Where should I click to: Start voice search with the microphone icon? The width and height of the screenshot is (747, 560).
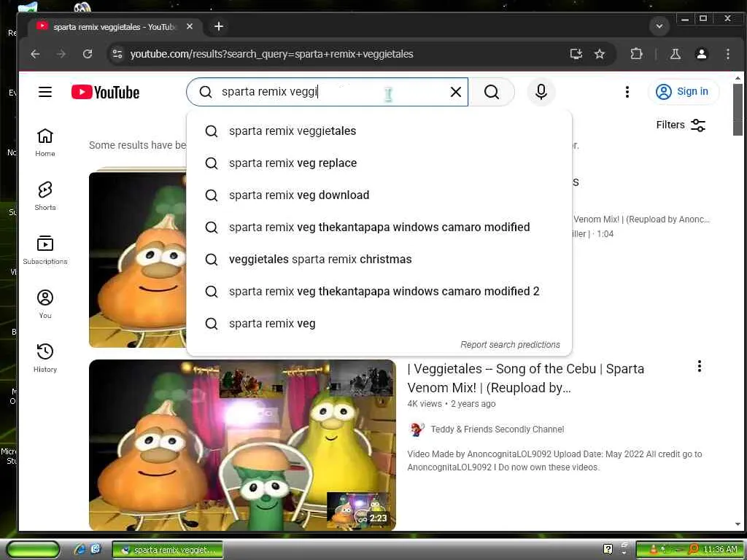coord(541,91)
